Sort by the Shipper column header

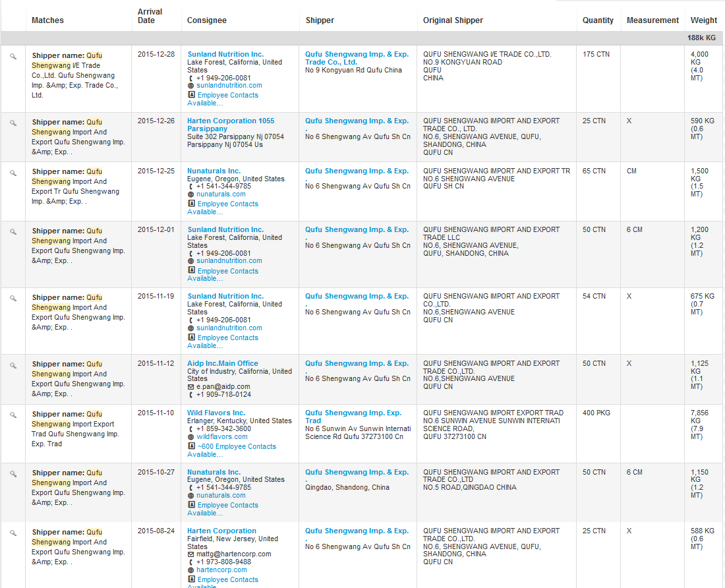point(320,20)
